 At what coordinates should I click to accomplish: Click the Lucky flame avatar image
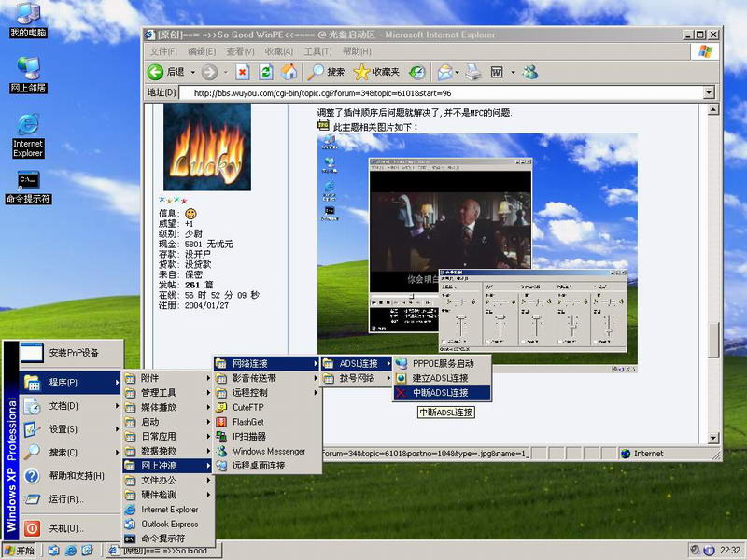pos(207,147)
